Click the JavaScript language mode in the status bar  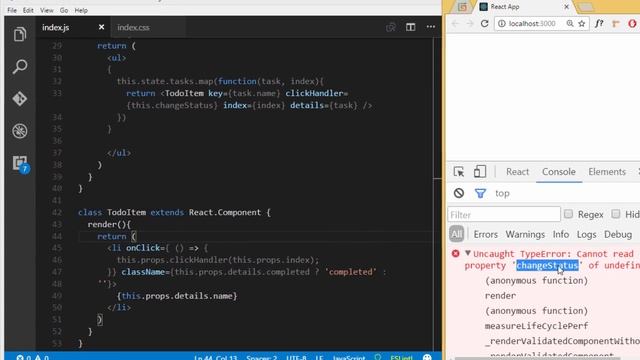tap(349, 358)
